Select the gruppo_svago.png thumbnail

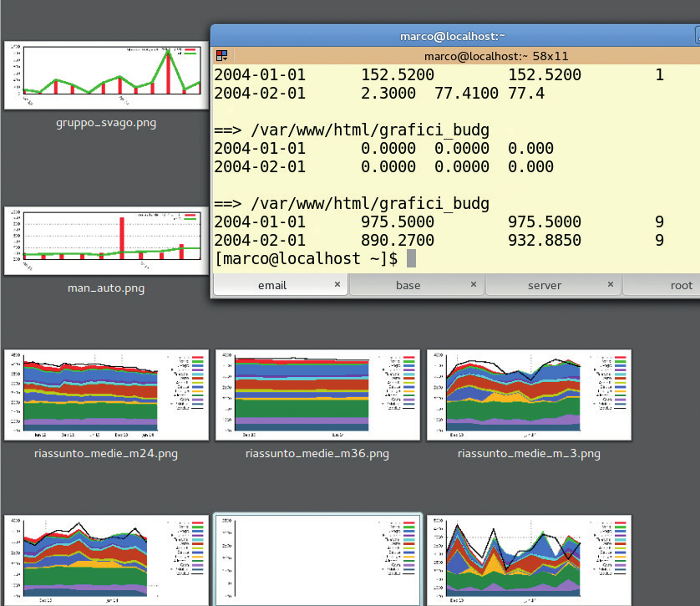tap(107, 75)
